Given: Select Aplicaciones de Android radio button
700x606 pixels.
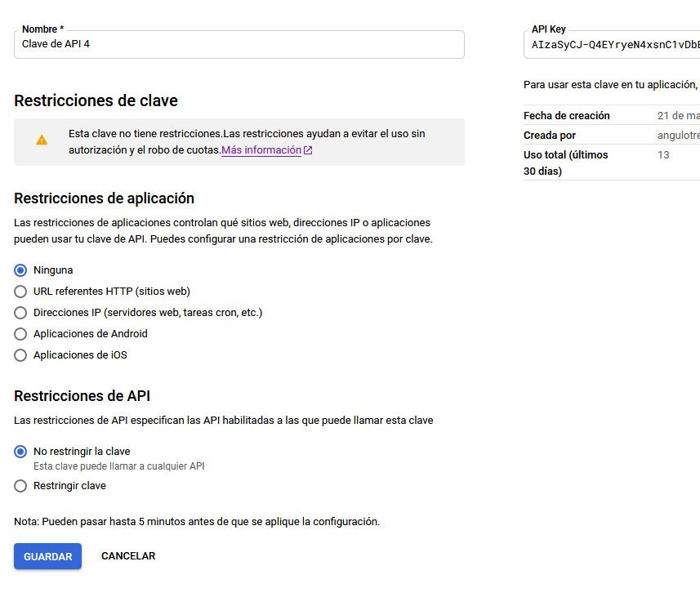Looking at the screenshot, I should (x=20, y=334).
